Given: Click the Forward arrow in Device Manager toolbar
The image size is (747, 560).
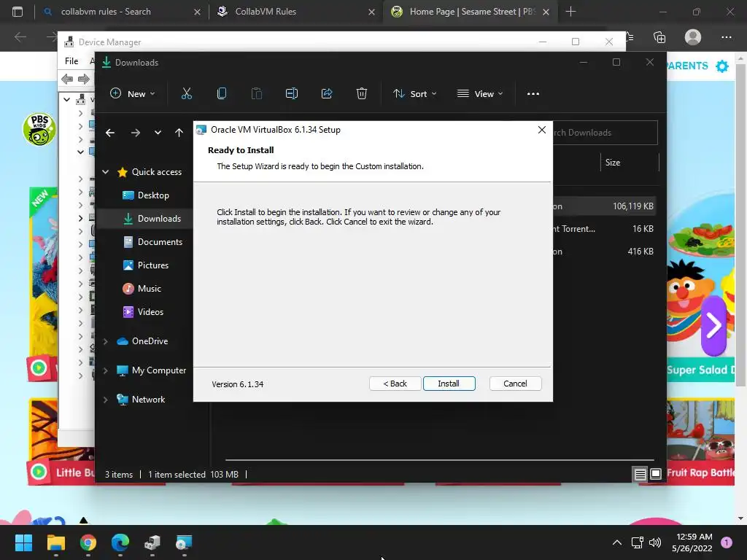Looking at the screenshot, I should click(x=83, y=79).
